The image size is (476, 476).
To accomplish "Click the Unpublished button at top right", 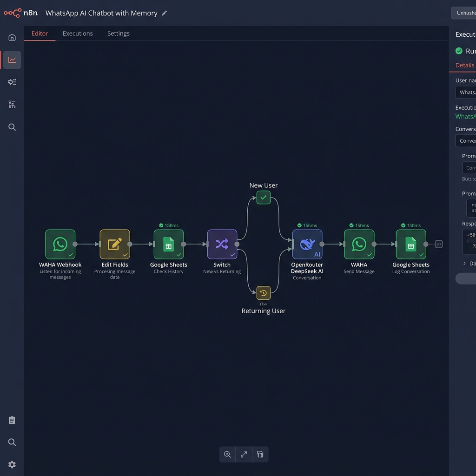I will tap(463, 13).
